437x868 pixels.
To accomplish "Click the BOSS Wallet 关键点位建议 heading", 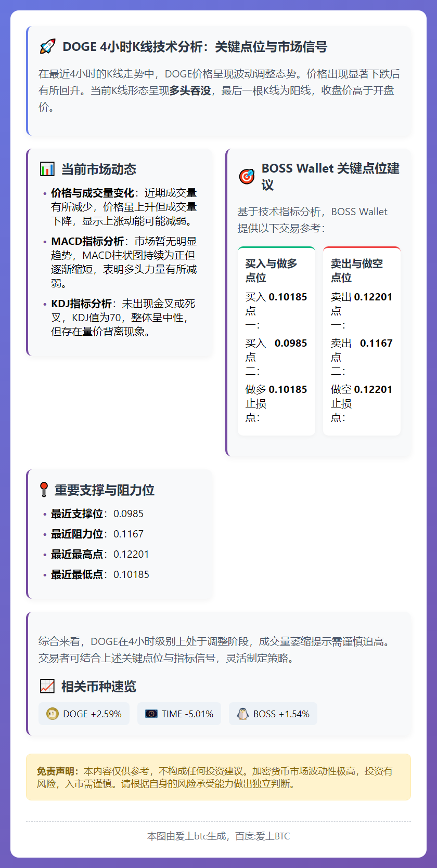I will [330, 177].
